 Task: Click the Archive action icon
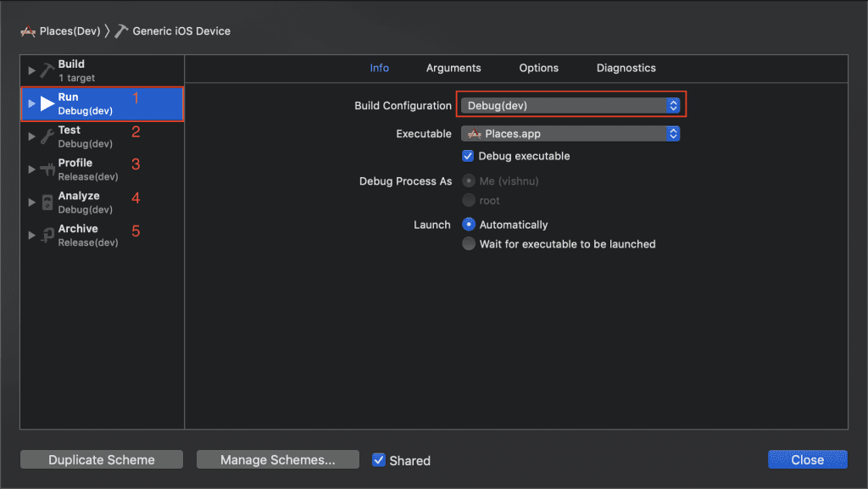47,235
